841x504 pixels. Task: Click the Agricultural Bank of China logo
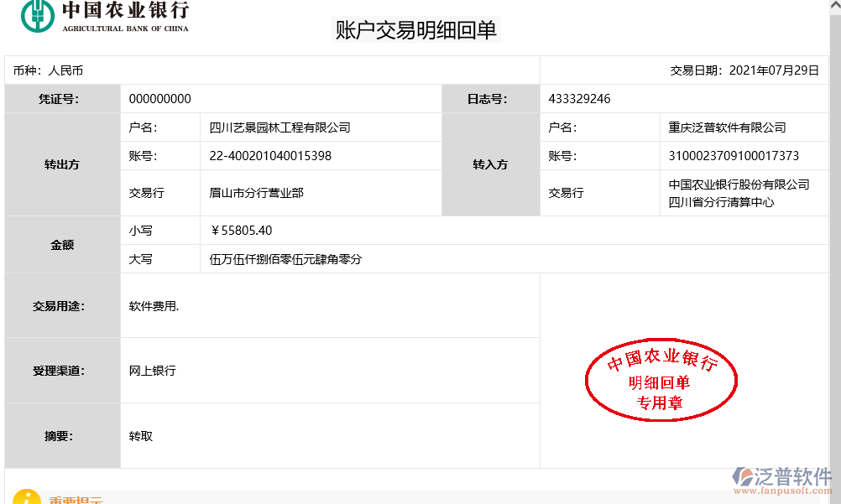101,18
